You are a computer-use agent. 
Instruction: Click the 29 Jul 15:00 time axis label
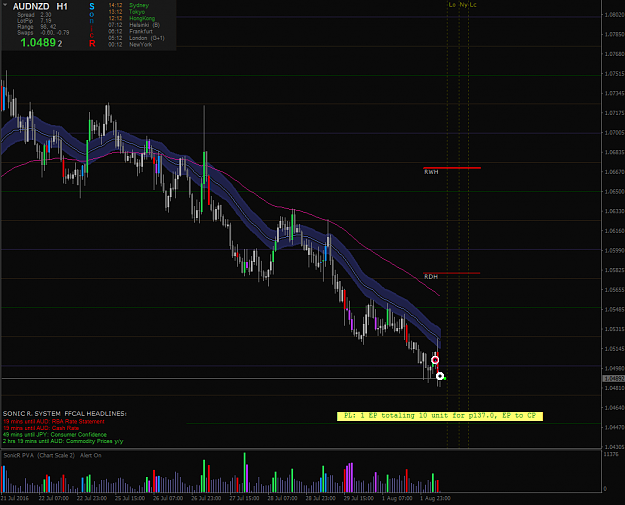(359, 498)
